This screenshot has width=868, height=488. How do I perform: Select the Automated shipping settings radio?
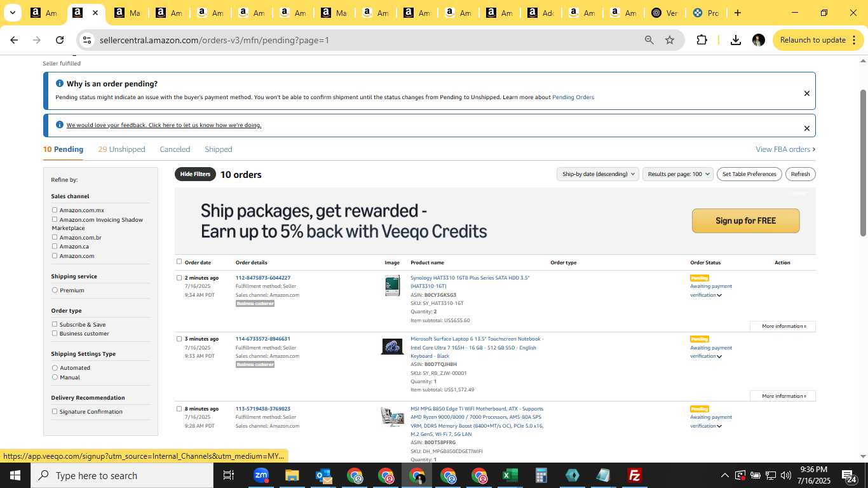tap(55, 368)
